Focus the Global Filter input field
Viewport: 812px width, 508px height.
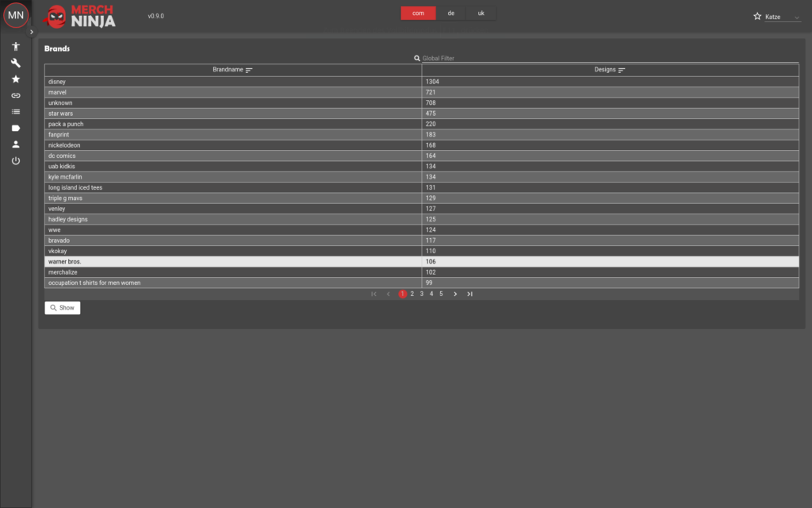[610, 59]
